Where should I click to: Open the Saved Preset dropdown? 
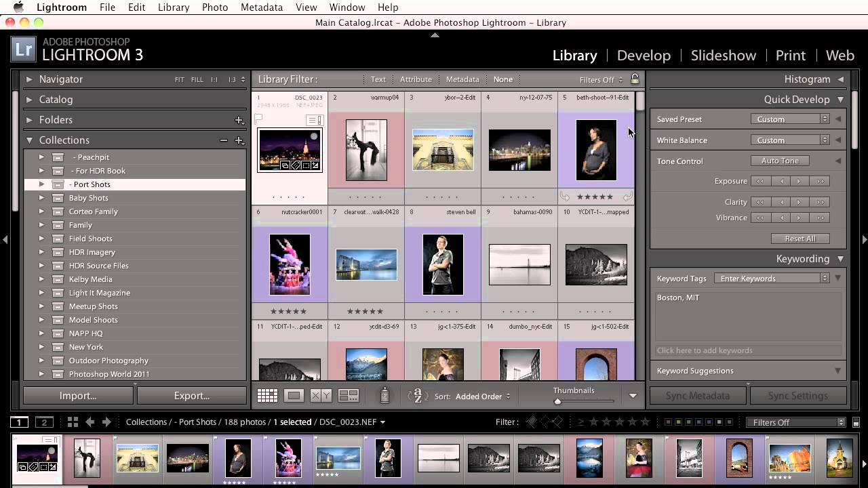coord(790,119)
